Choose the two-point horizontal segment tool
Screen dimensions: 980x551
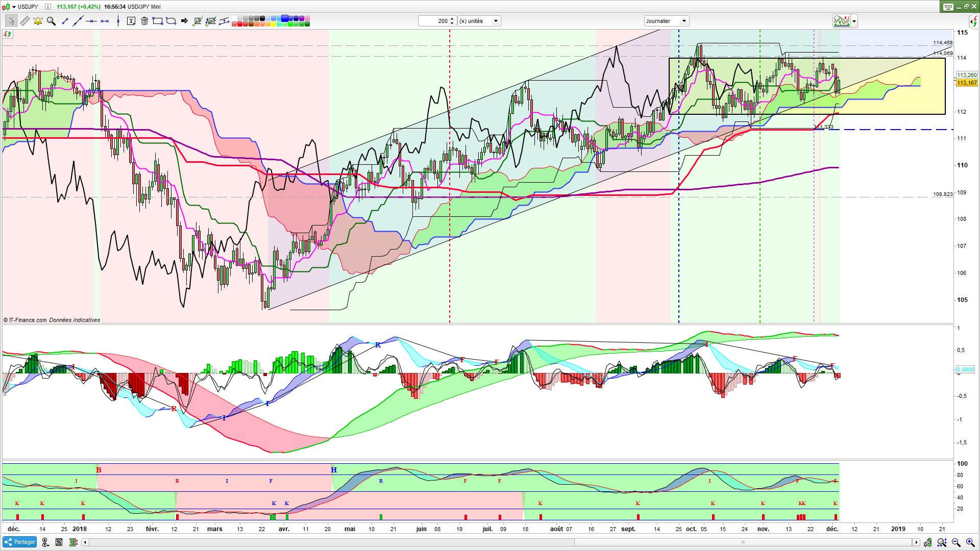coord(105,21)
